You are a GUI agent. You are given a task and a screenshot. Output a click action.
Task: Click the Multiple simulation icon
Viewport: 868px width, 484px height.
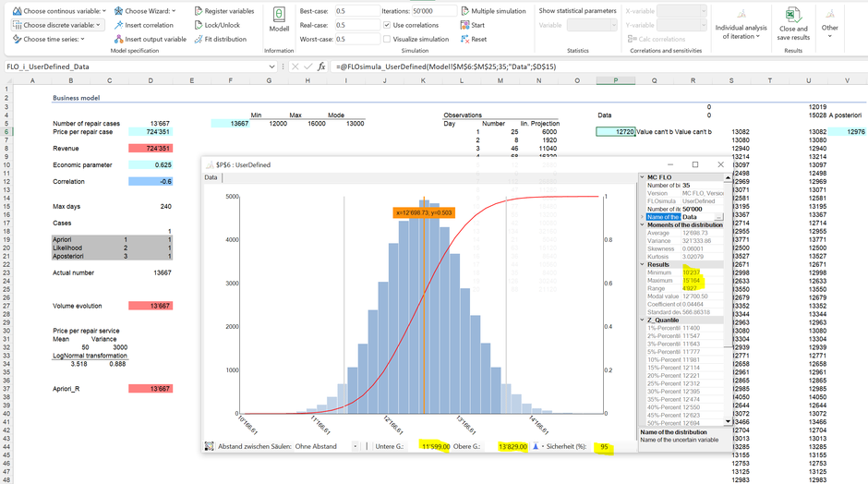pos(465,10)
